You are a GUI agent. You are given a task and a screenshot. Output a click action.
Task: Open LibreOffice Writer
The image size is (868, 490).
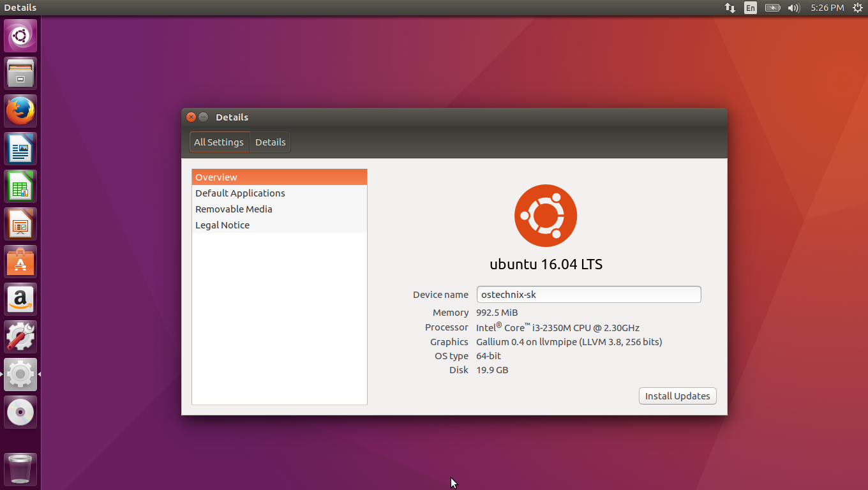(20, 148)
